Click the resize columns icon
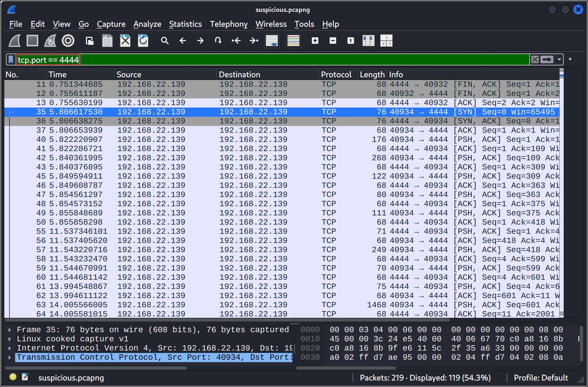 (x=368, y=41)
